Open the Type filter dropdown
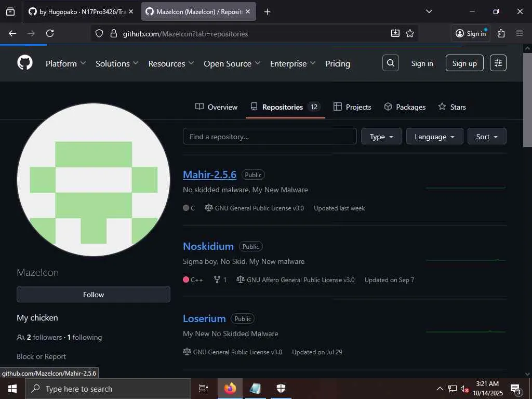Image resolution: width=532 pixels, height=399 pixels. pyautogui.click(x=381, y=137)
